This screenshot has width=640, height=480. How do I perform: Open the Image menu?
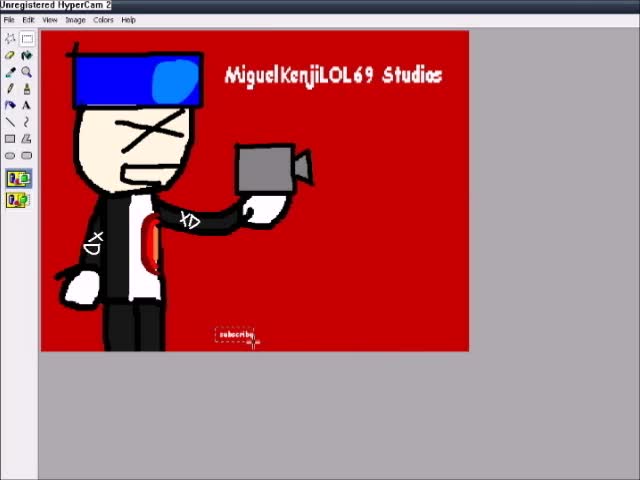[x=76, y=20]
